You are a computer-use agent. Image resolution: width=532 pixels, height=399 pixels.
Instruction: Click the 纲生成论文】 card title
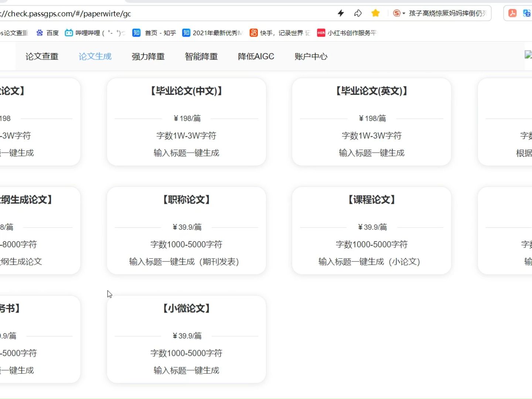coord(27,200)
